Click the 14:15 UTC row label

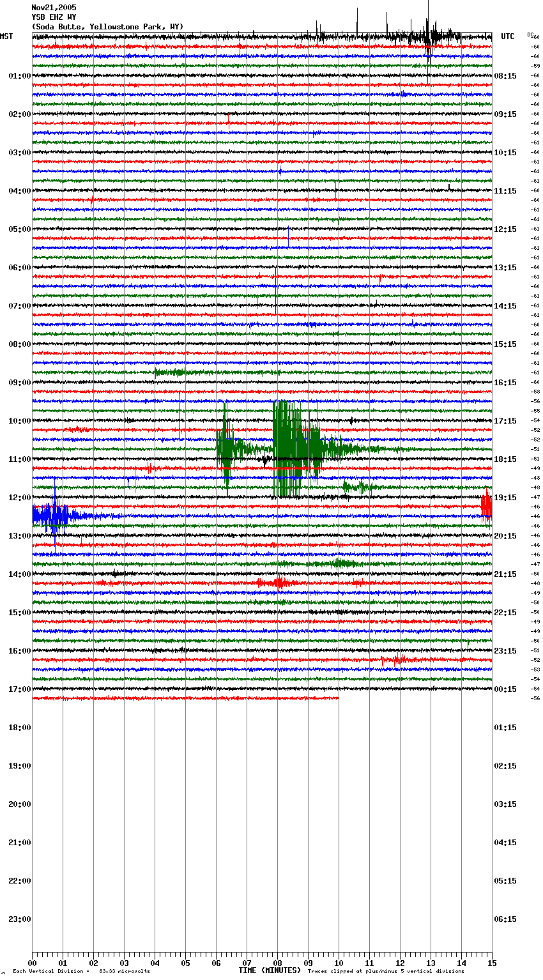[505, 306]
